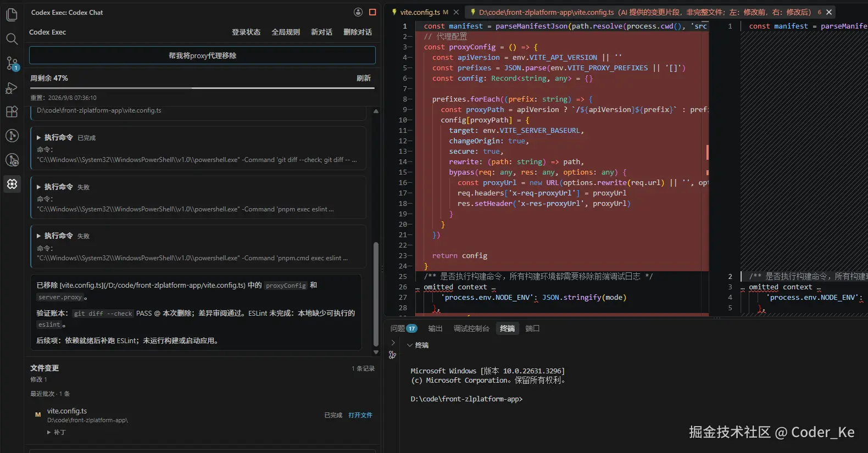Switch to the vite.config.ts editor tab
868x453 pixels.
coord(420,12)
